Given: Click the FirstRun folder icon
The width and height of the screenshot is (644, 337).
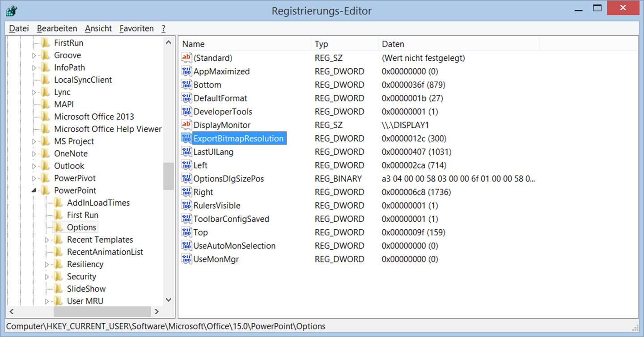Looking at the screenshot, I should point(45,43).
